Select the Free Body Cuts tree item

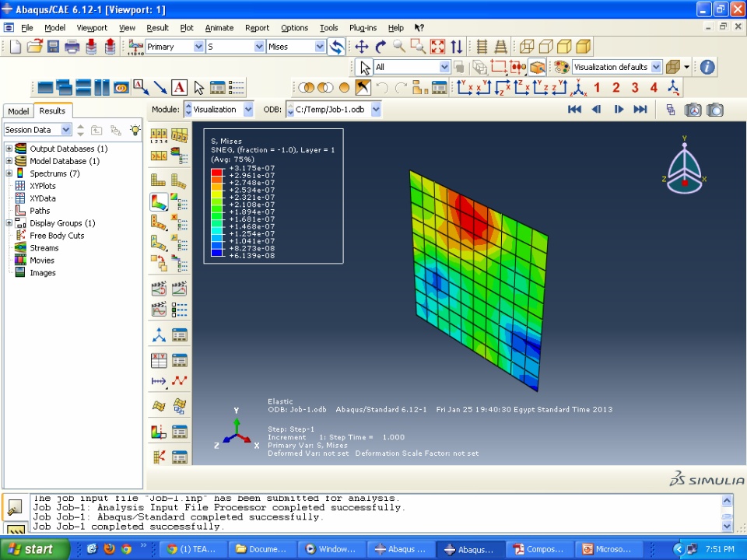57,235
